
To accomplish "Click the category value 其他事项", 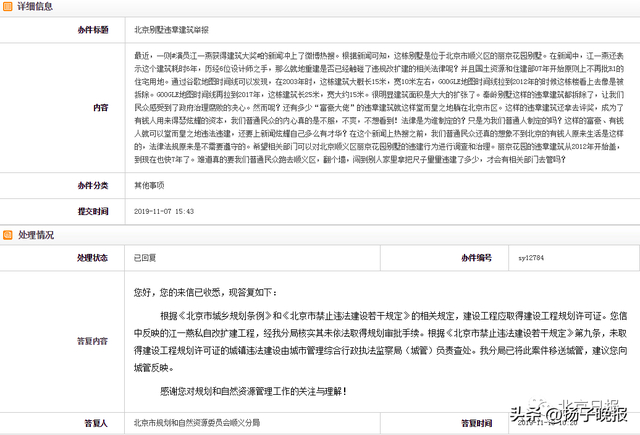I will (x=149, y=186).
